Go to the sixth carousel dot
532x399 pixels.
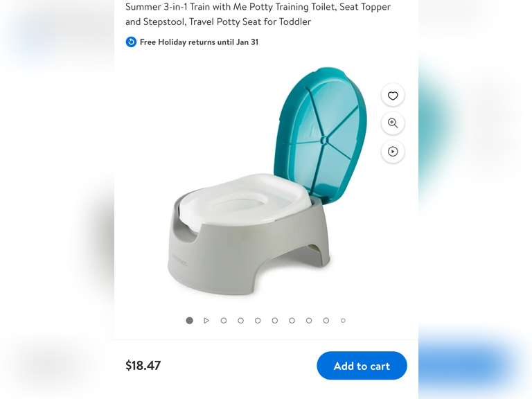click(x=275, y=320)
